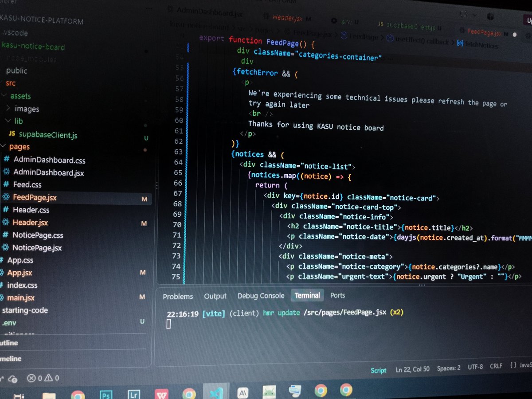532x399 pixels.
Task: Open the /src/pages/FeedPage.jsx terminal link
Action: pyautogui.click(x=345, y=313)
